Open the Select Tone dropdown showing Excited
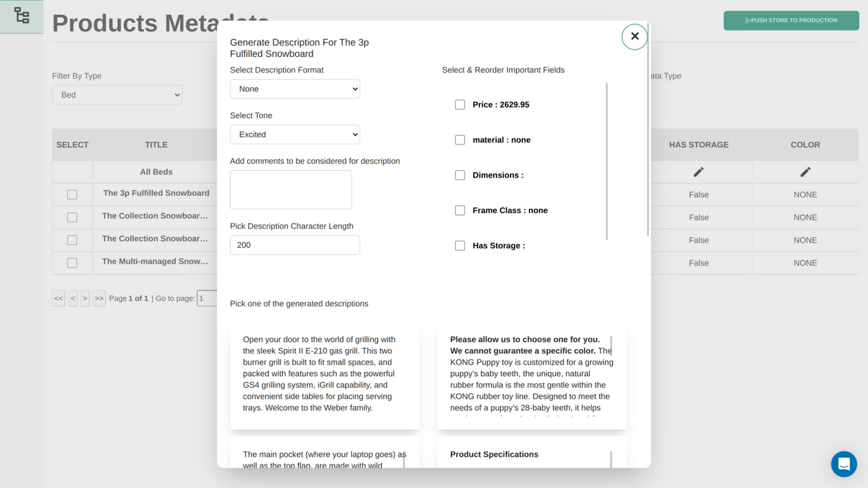The height and width of the screenshot is (488, 868). (294, 134)
